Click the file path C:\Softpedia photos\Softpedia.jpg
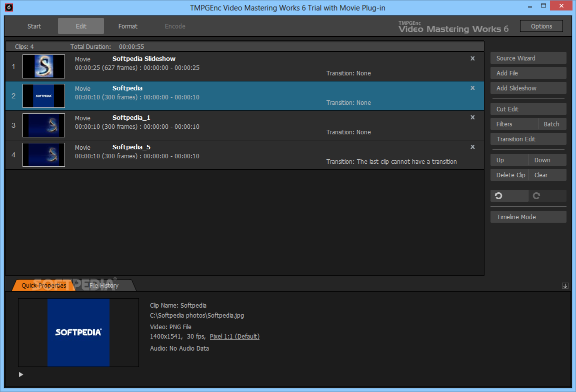 click(x=197, y=315)
